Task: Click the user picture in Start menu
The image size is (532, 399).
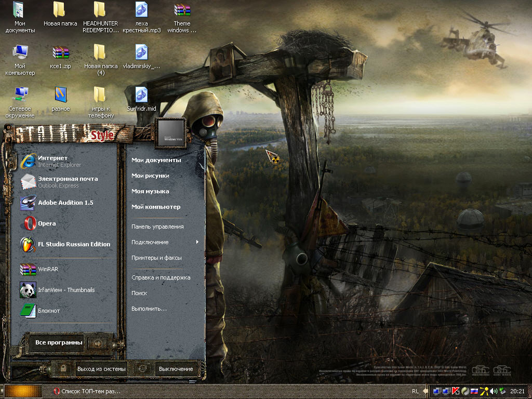Action: 170,133
